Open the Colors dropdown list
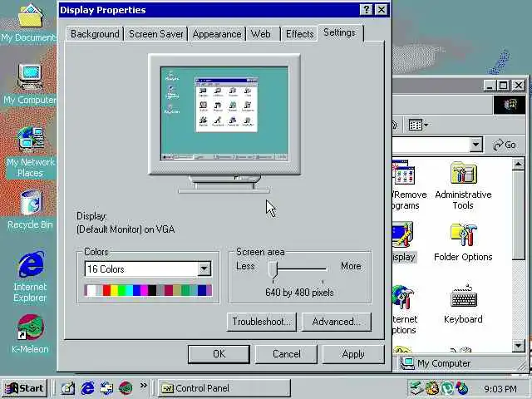The image size is (532, 399). pos(204,269)
